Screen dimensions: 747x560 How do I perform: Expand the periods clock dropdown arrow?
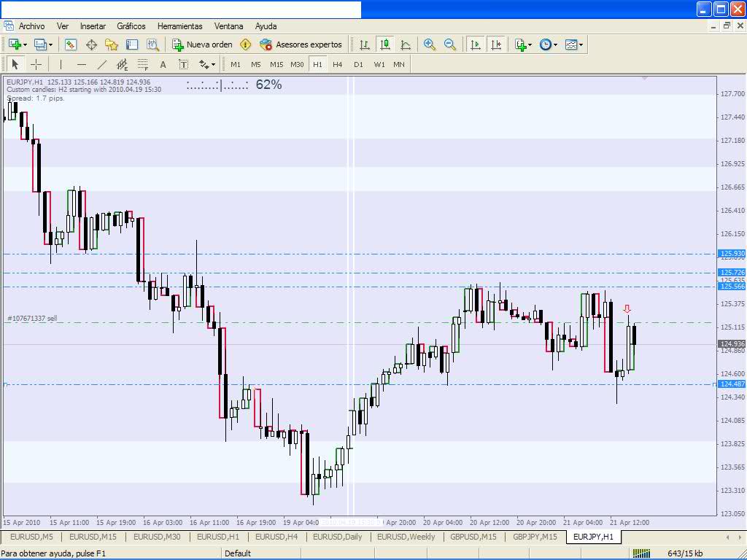(555, 44)
